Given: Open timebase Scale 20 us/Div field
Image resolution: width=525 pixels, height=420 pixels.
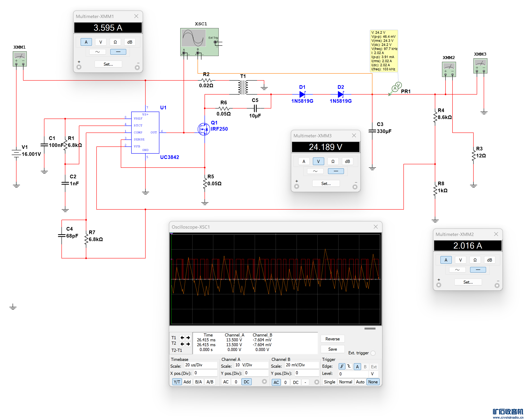Looking at the screenshot, I should [201, 365].
